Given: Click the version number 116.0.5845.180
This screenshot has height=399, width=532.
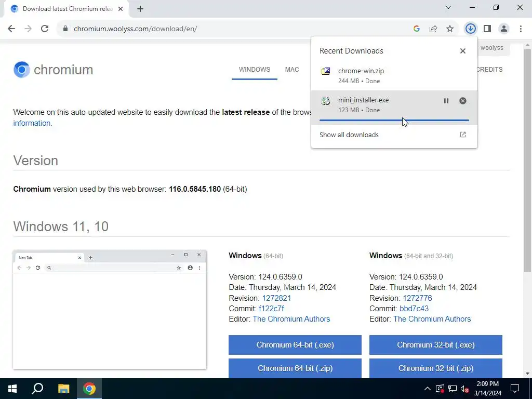Looking at the screenshot, I should (195, 189).
